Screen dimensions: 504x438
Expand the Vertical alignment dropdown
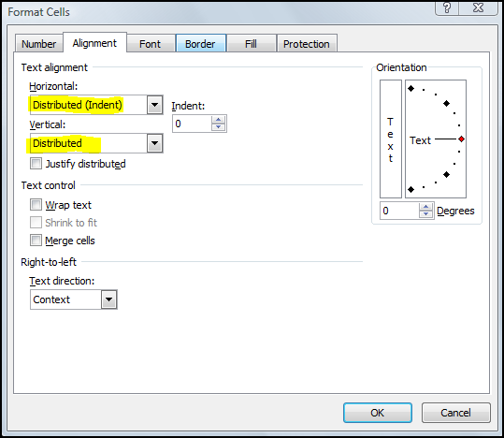click(x=154, y=143)
